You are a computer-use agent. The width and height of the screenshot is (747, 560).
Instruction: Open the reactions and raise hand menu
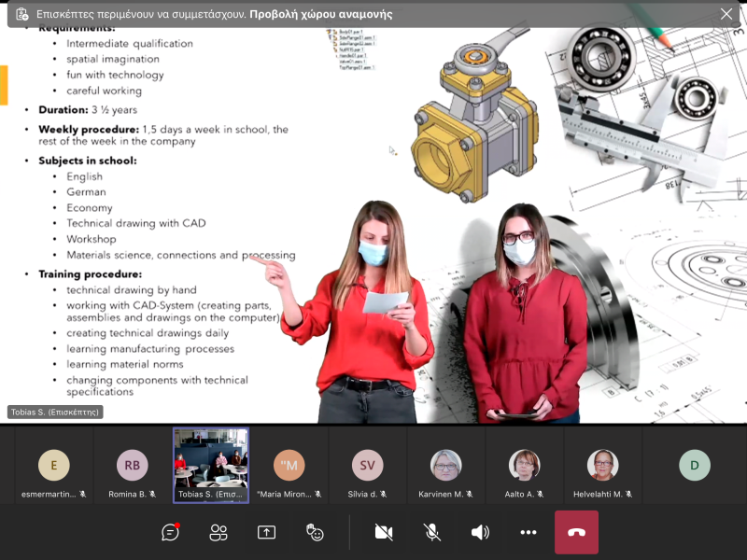(316, 532)
